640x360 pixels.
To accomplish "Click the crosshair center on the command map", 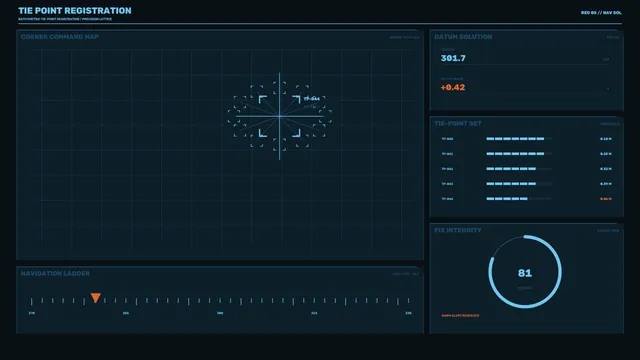I will coord(280,116).
